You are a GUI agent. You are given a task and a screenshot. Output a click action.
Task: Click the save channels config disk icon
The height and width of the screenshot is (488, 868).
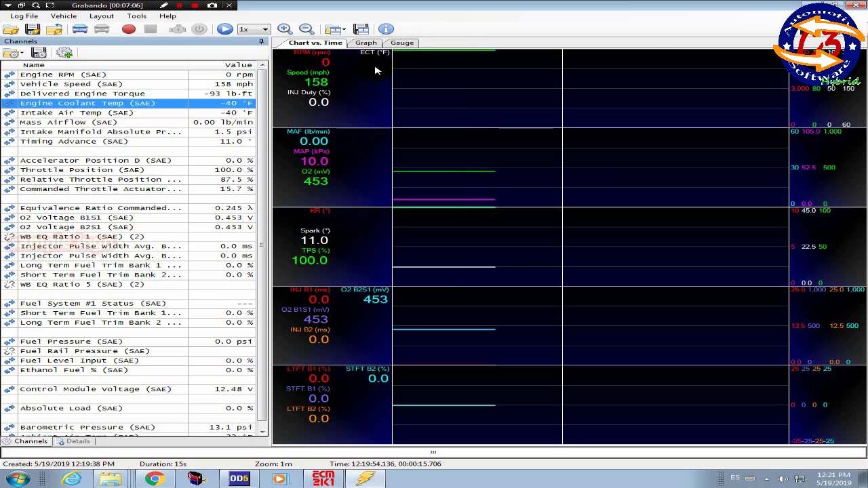click(x=39, y=53)
